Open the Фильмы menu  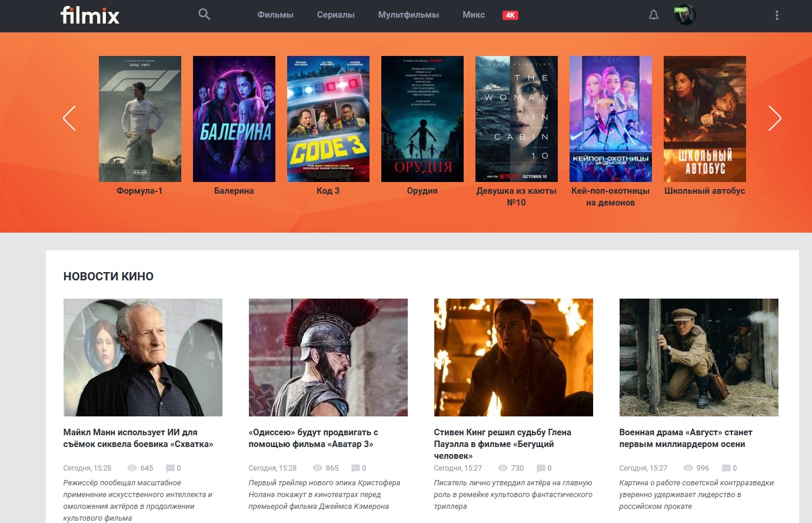coord(275,15)
